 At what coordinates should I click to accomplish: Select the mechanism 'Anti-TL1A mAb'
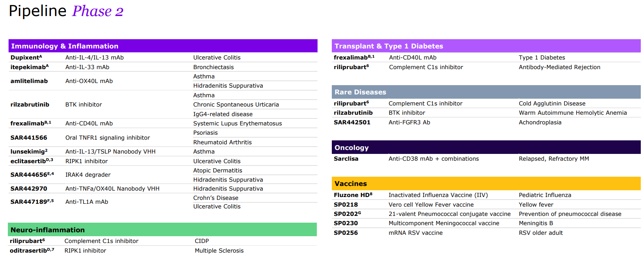(87, 202)
